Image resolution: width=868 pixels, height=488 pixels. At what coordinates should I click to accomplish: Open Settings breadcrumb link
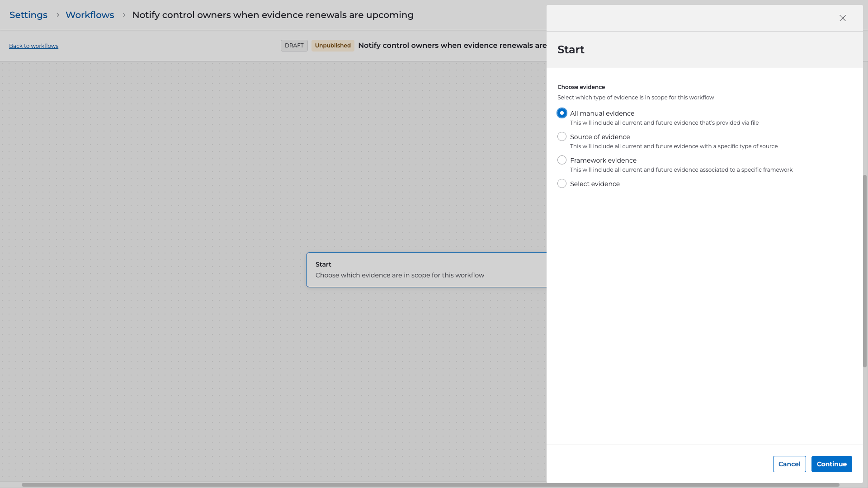point(28,15)
